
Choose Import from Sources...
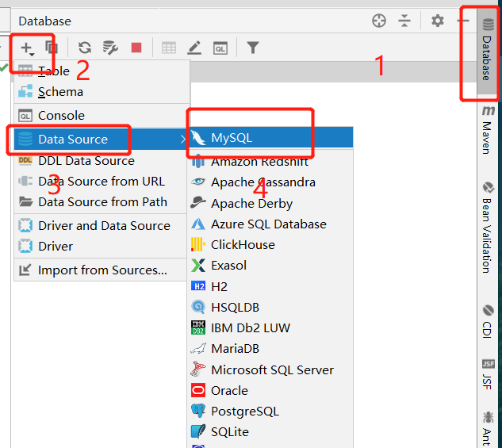pyautogui.click(x=101, y=270)
